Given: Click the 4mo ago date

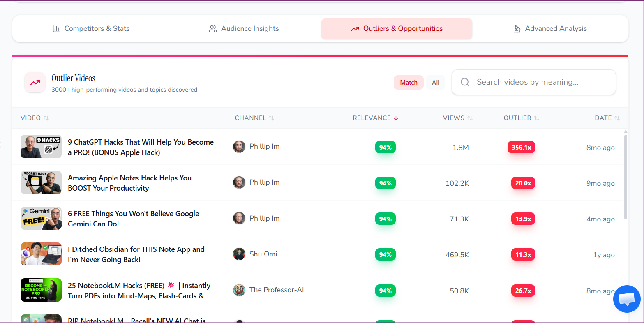Looking at the screenshot, I should click(600, 219).
